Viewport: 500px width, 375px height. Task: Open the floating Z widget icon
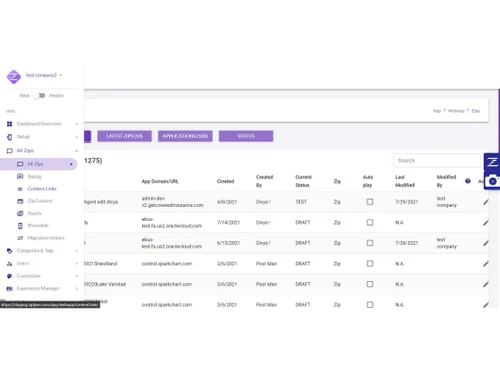[x=492, y=162]
